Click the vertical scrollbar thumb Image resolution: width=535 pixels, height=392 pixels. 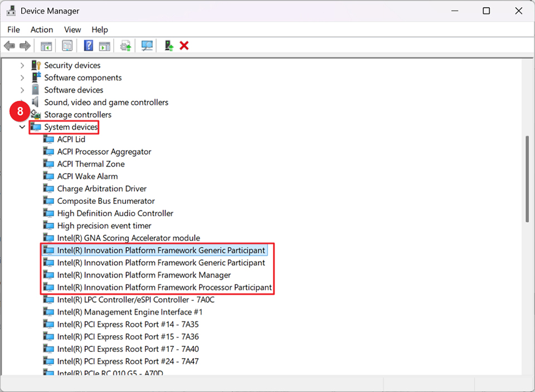(527, 179)
